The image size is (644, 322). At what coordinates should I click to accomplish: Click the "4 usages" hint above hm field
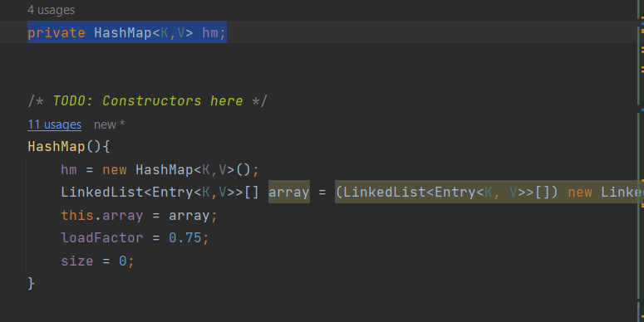51,10
